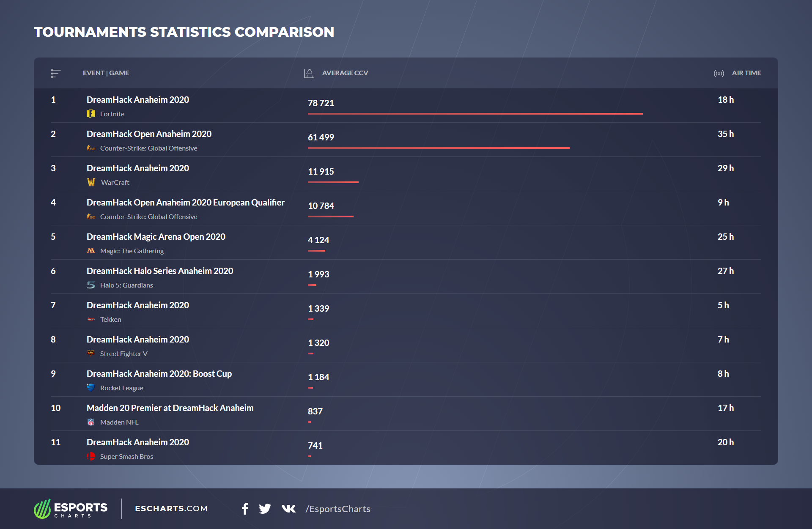Open DreamHack Open Anaheim 2020 European Qualifier

click(185, 203)
